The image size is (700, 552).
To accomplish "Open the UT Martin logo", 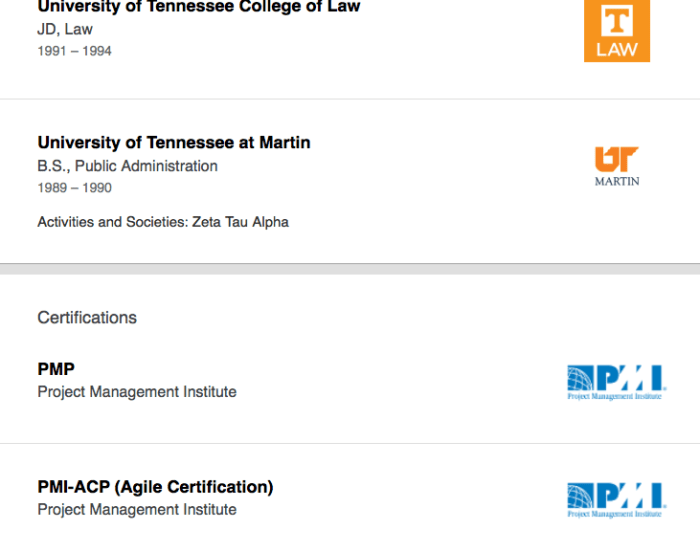I will click(x=616, y=166).
